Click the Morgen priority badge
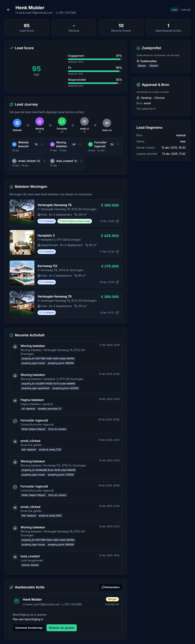The width and height of the screenshot is (195, 644). [x=112, y=599]
